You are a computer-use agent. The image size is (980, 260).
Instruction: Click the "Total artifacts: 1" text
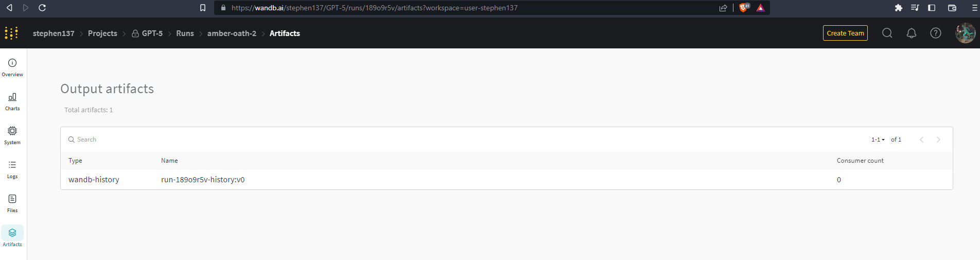tap(89, 110)
